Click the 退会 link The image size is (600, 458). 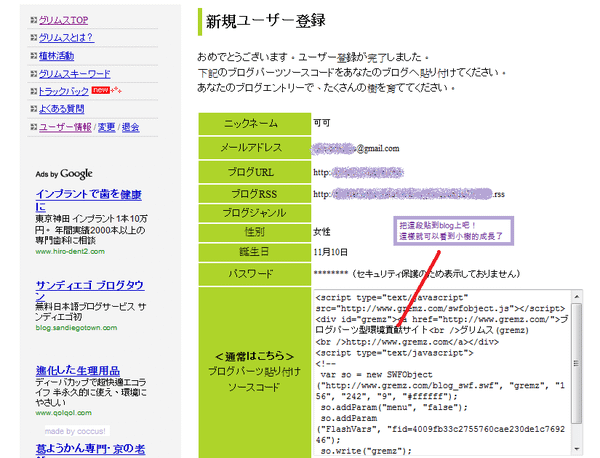130,127
